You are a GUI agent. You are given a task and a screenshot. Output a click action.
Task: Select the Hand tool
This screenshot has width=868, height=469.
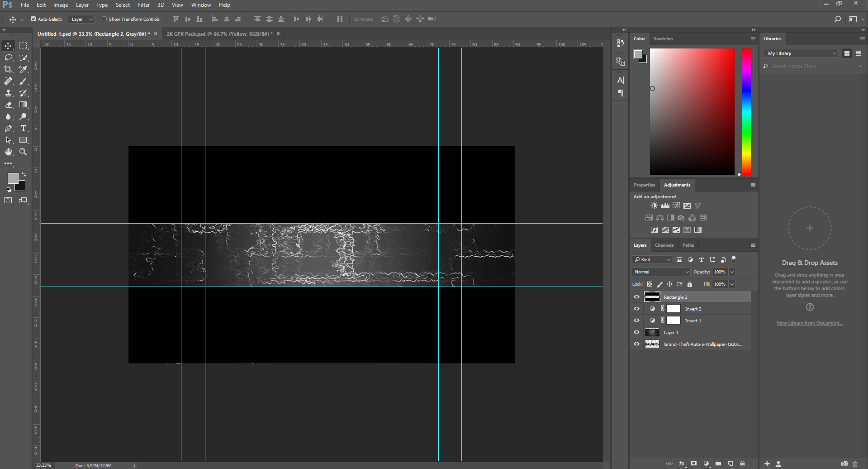(x=8, y=152)
